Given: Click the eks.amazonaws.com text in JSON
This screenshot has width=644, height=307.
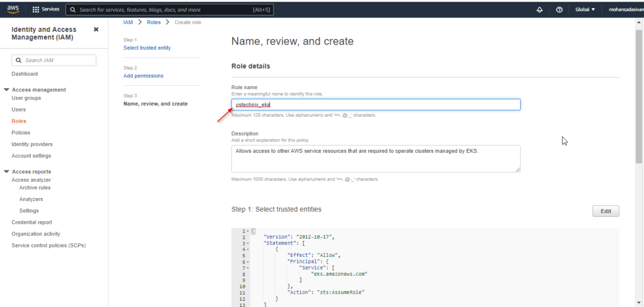Looking at the screenshot, I should pos(339,274).
